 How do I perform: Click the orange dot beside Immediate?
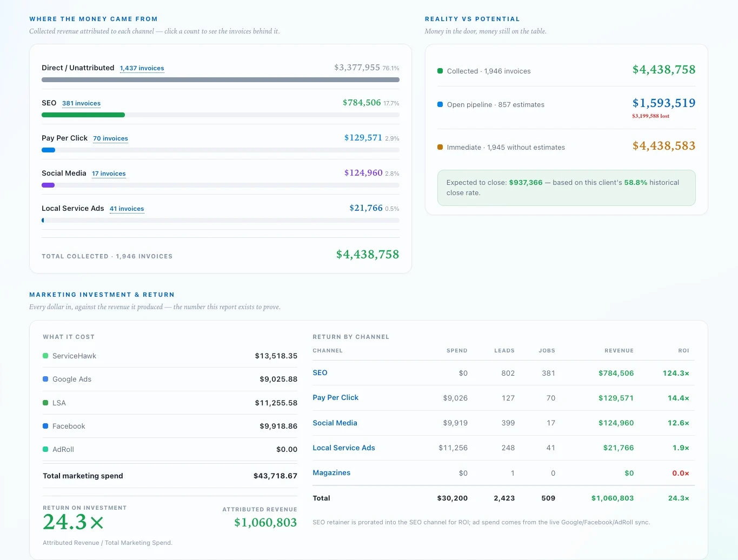coord(440,147)
